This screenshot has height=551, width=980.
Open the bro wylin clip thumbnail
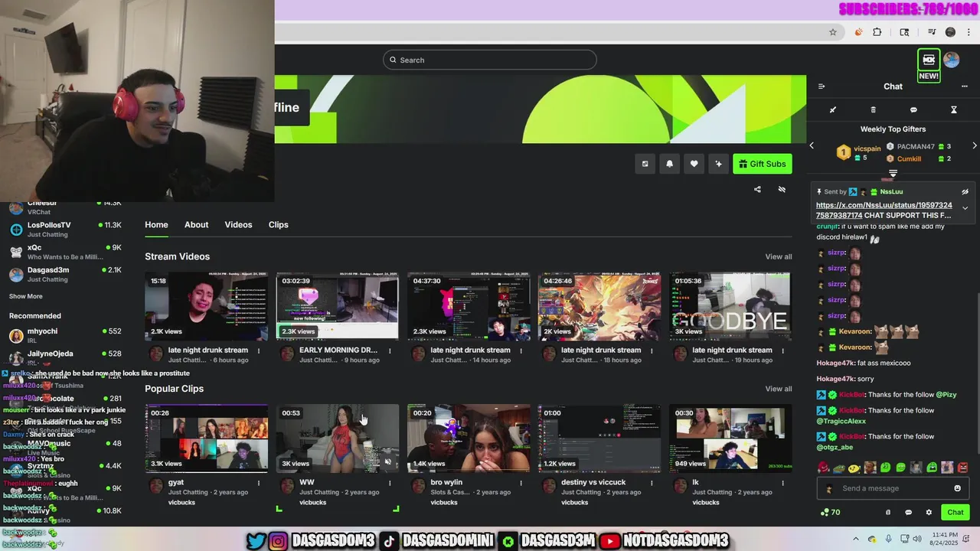[x=469, y=439]
